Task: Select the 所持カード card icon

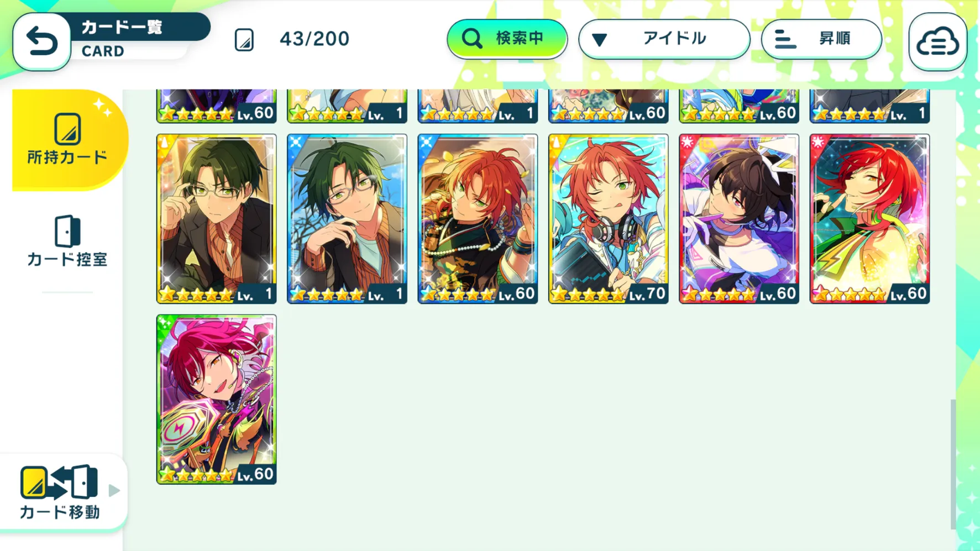Action: point(67,129)
